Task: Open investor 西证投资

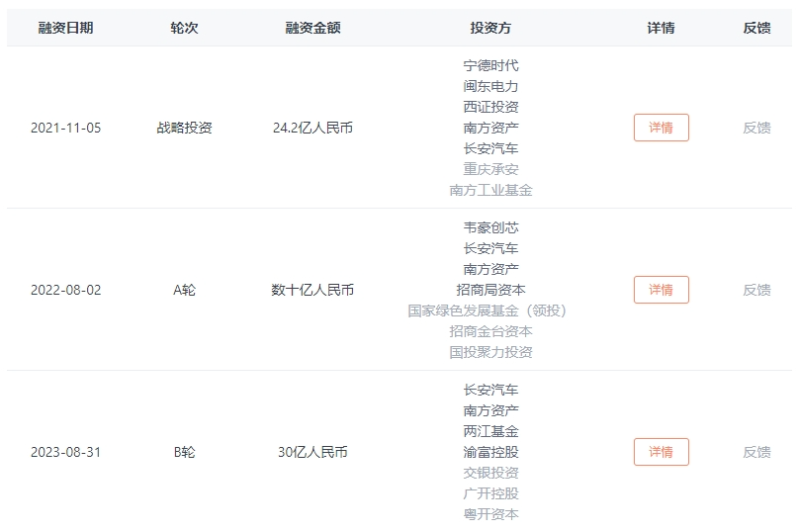Action: coord(490,107)
